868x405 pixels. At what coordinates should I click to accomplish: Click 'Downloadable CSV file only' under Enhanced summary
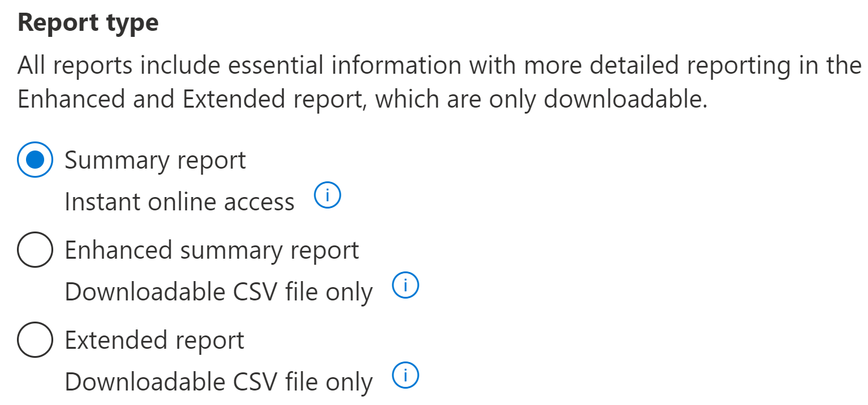pos(219,293)
